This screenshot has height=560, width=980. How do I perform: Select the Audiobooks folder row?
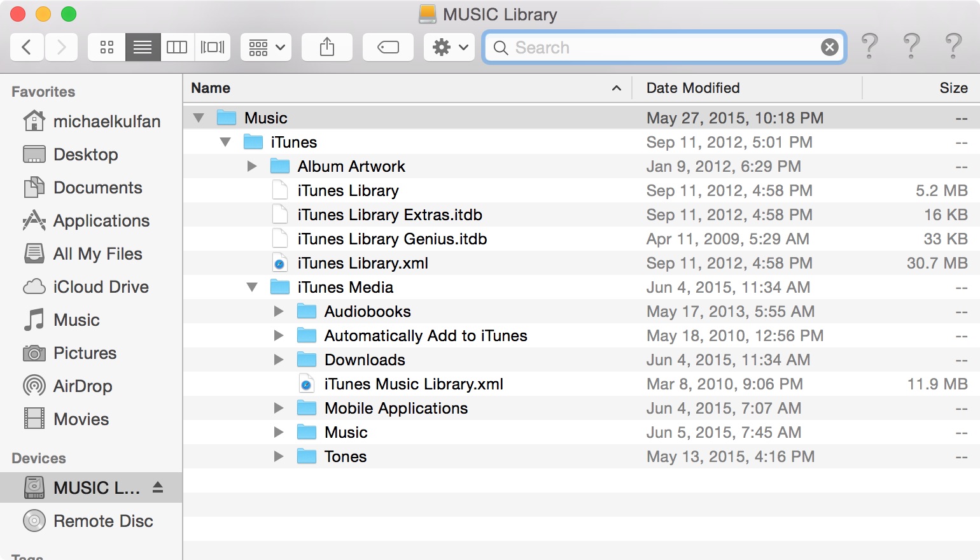pyautogui.click(x=582, y=312)
